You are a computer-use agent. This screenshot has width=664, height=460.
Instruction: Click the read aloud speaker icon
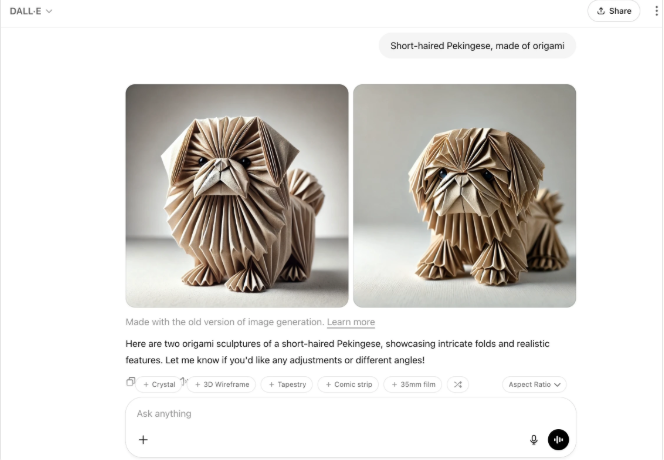(184, 381)
